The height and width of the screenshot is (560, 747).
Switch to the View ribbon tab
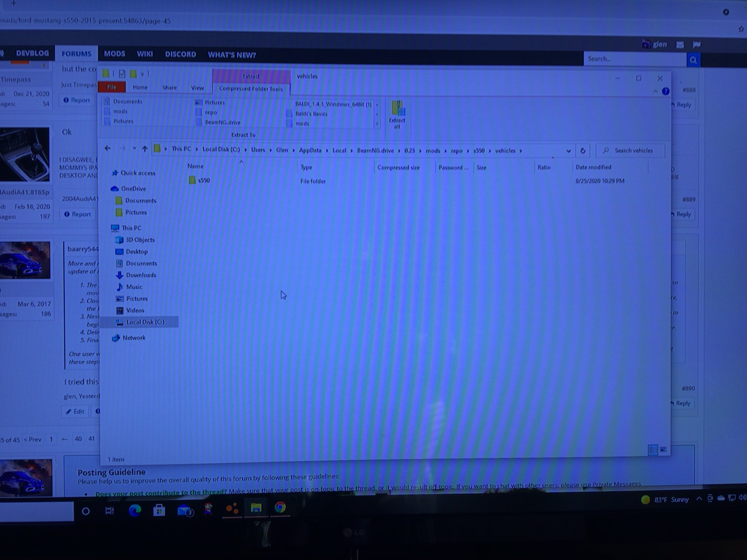click(x=197, y=88)
